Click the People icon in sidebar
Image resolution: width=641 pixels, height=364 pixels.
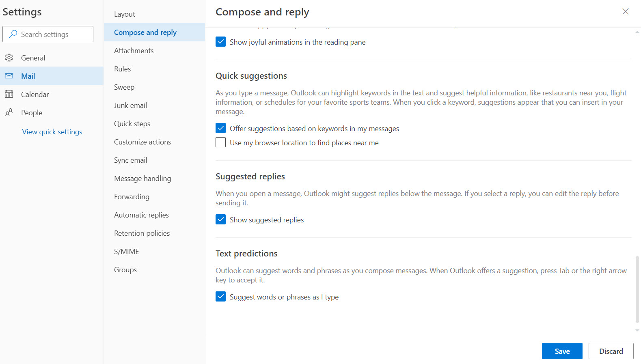click(9, 112)
